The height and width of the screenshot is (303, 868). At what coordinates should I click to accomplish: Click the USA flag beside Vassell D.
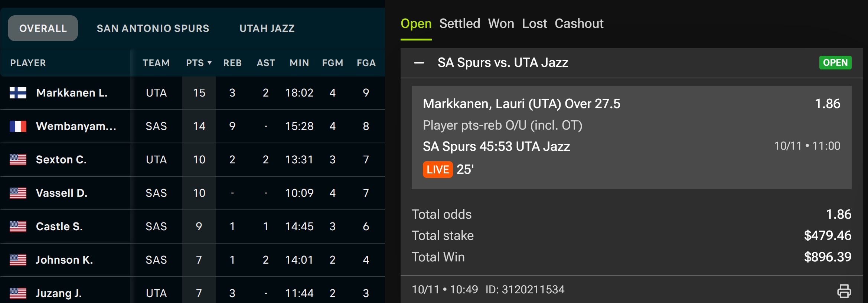18,193
